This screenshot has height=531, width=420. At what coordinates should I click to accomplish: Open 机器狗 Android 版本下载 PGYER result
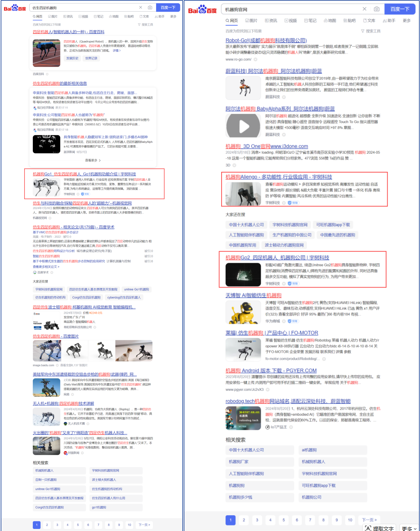271,370
